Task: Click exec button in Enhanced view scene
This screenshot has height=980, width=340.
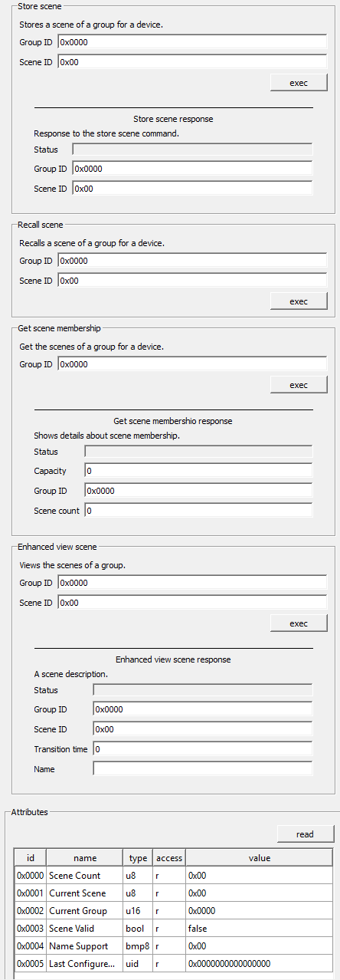Action: (x=299, y=623)
